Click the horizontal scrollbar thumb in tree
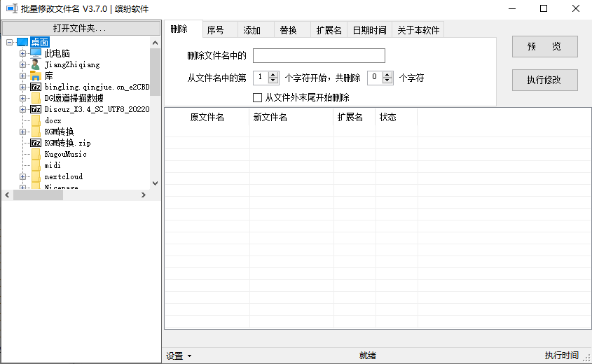The height and width of the screenshot is (364, 592). [38, 195]
